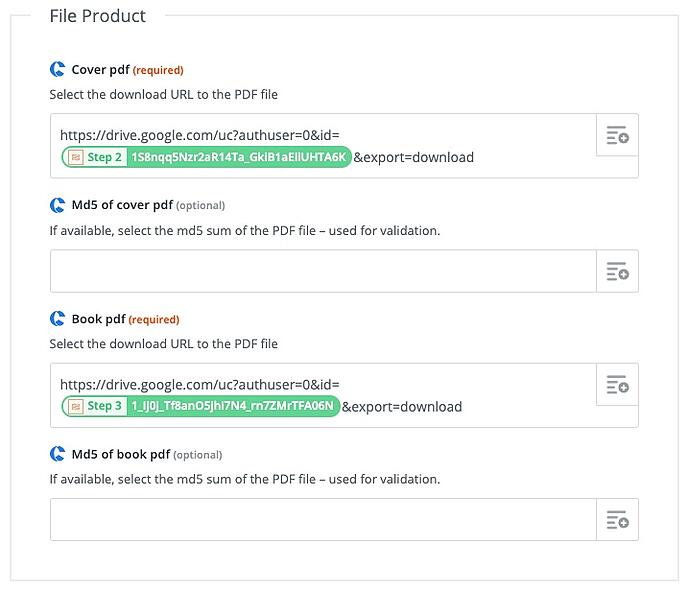Click the Book pdf (required) label
688x590 pixels.
tap(125, 319)
